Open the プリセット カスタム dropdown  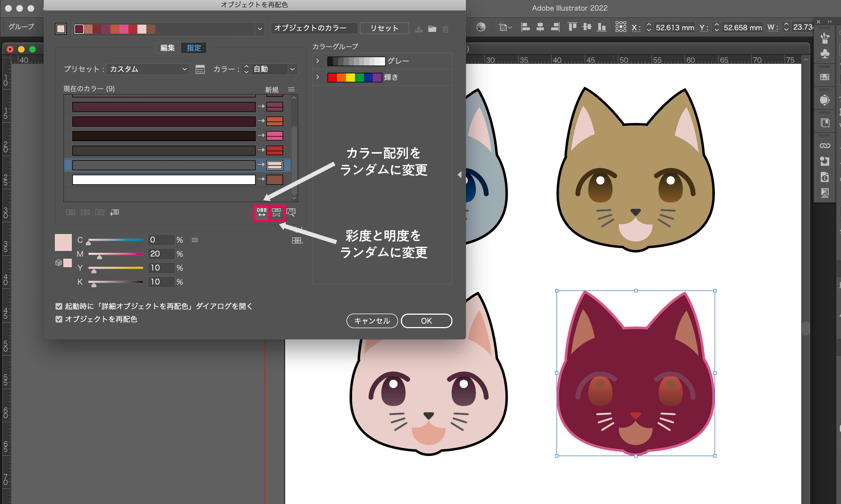(x=148, y=69)
